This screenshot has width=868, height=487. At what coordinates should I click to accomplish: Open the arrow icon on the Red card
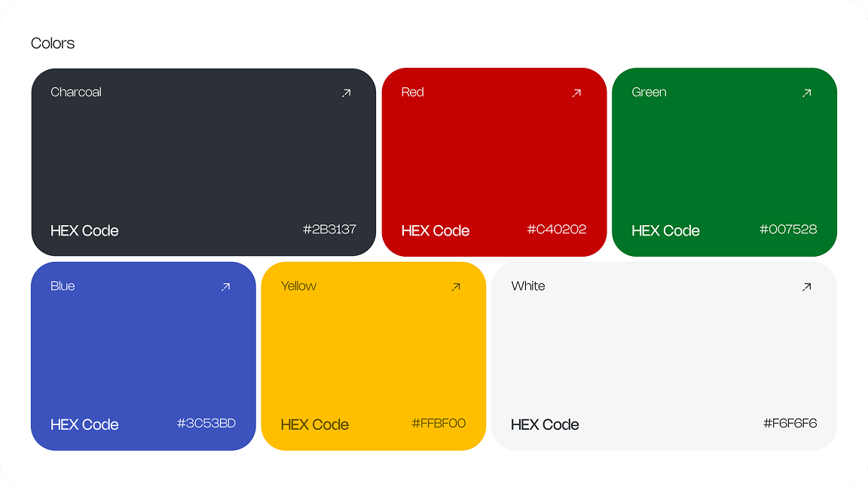(577, 93)
